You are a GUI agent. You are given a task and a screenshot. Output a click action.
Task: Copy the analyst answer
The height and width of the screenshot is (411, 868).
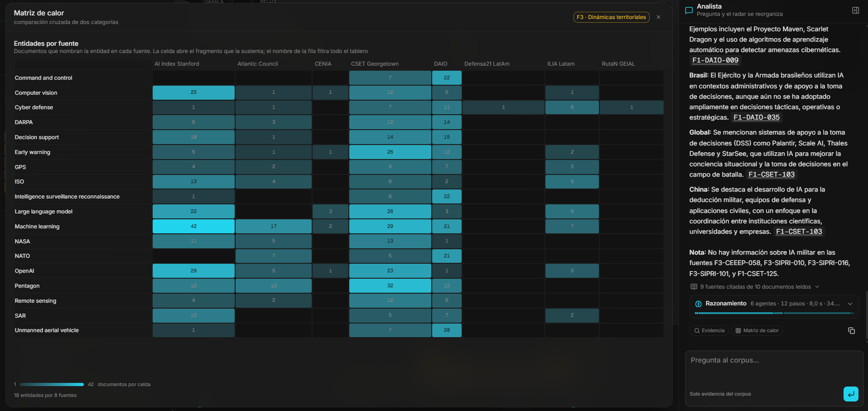(x=851, y=331)
